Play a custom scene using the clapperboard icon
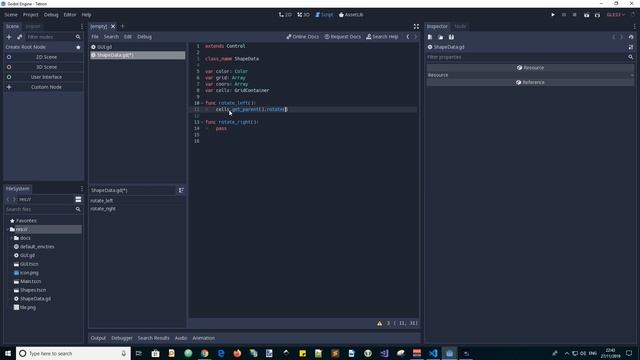 (x=597, y=15)
